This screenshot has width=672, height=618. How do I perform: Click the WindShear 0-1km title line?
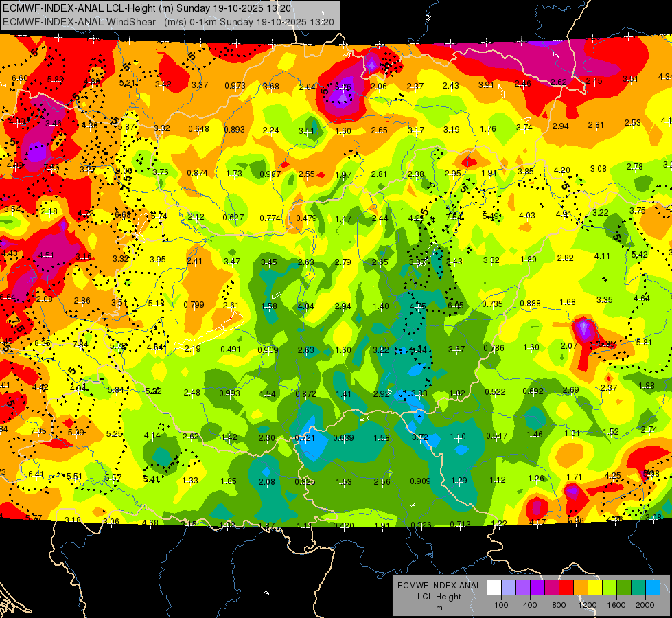tap(168, 22)
